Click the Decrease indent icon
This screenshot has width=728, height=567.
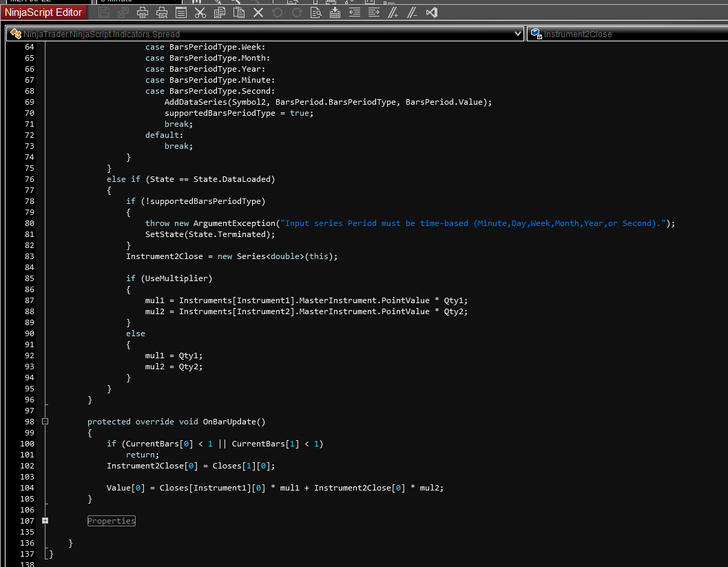click(354, 12)
